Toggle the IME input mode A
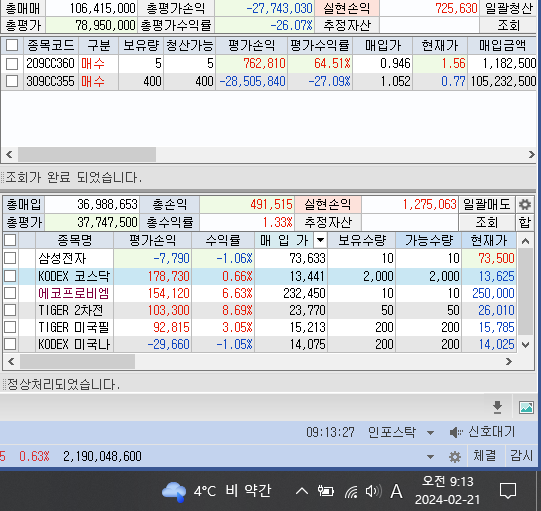 pyautogui.click(x=396, y=491)
